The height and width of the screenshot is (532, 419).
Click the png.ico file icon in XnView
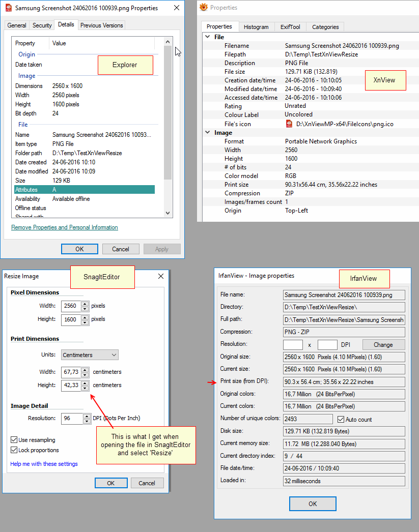[x=289, y=124]
